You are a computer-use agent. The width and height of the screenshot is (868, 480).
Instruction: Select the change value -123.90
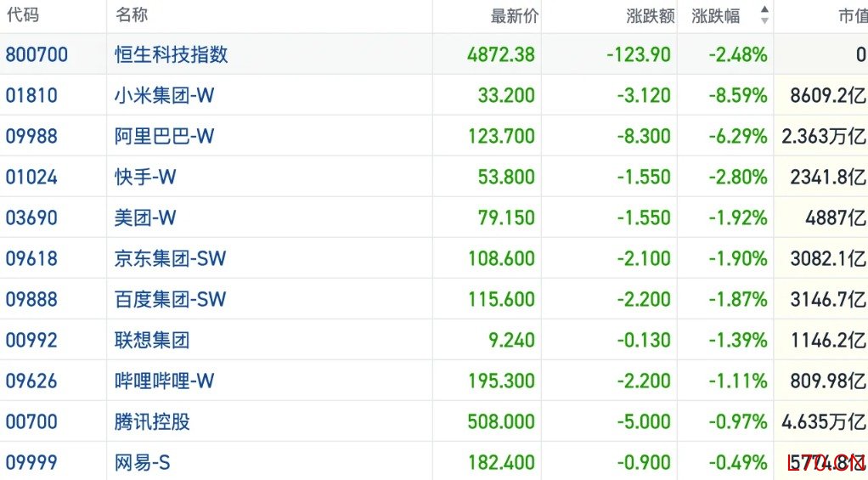[x=639, y=54]
